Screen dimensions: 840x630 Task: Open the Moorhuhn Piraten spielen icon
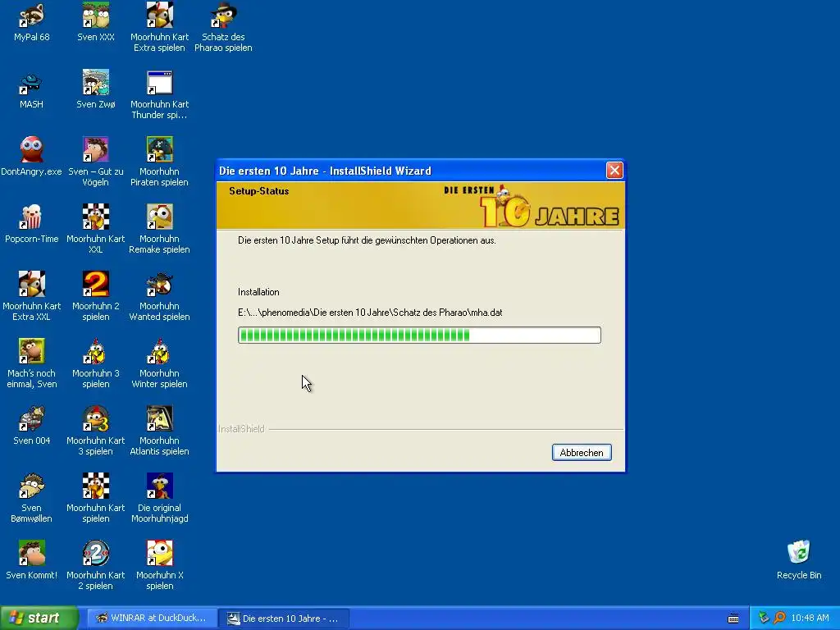tap(160, 162)
